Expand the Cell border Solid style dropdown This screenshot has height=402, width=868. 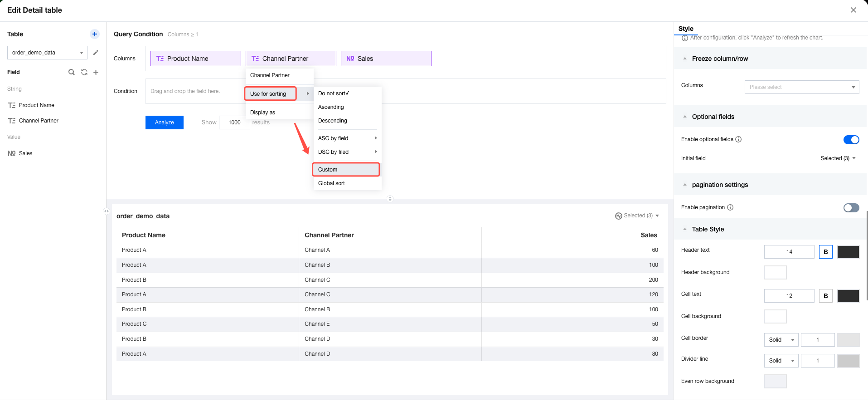(x=781, y=340)
